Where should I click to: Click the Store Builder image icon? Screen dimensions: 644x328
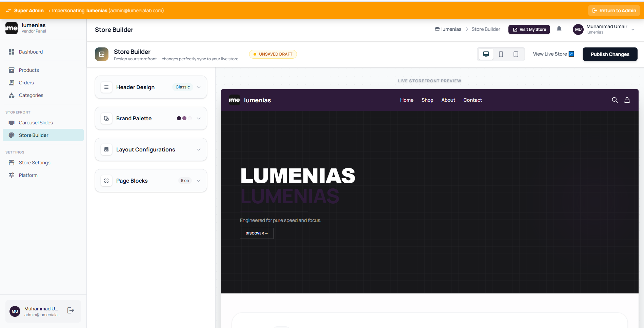pyautogui.click(x=102, y=54)
